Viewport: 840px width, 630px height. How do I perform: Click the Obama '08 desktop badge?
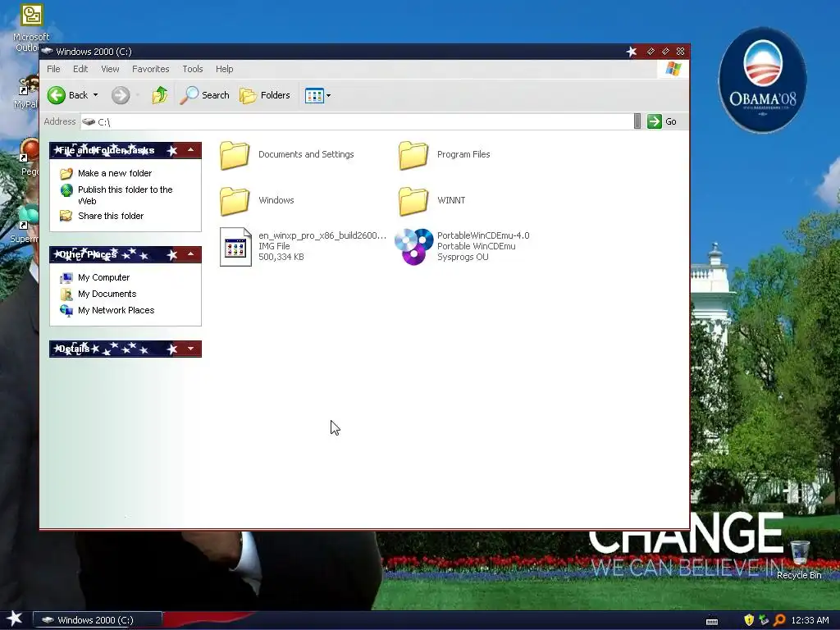point(762,80)
